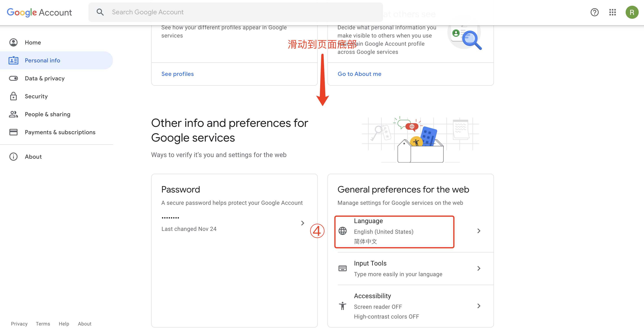
Task: Click the green R profile avatar
Action: pos(632,12)
